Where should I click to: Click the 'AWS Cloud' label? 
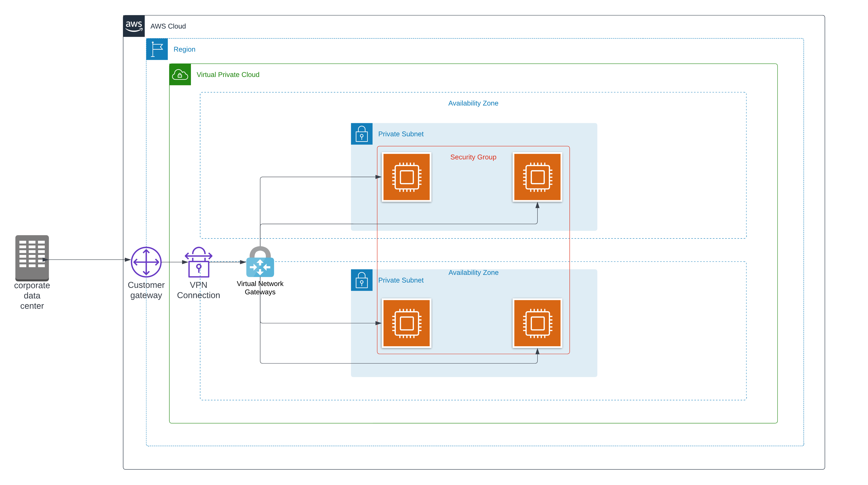pos(168,26)
